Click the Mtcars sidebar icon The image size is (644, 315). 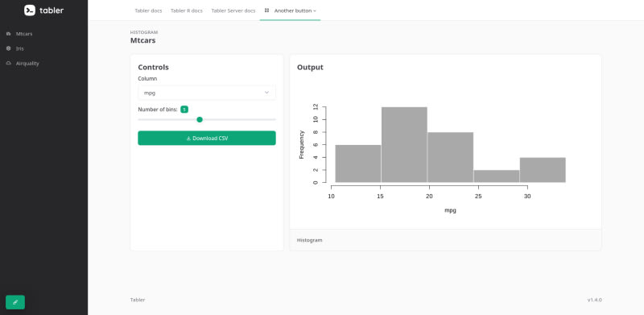pos(9,34)
